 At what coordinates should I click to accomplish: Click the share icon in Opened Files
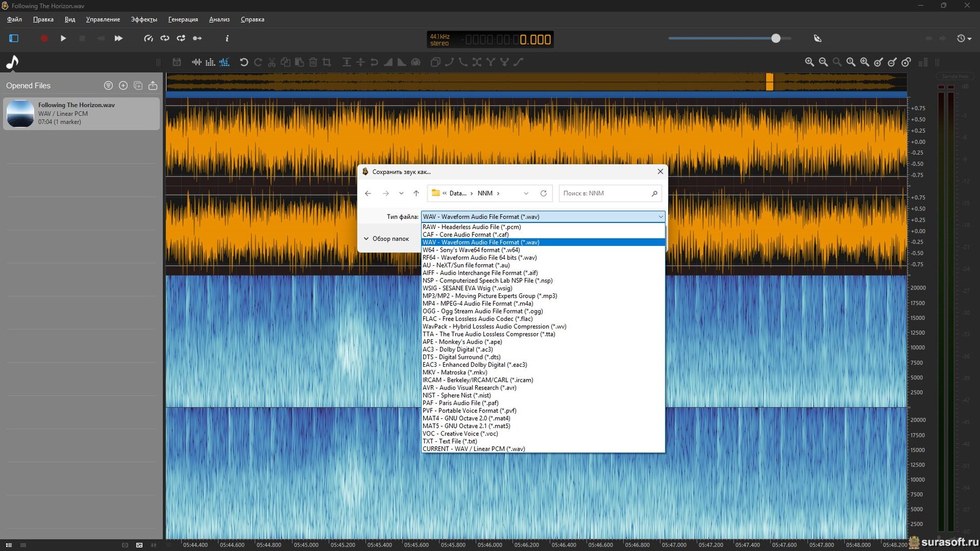click(x=153, y=85)
